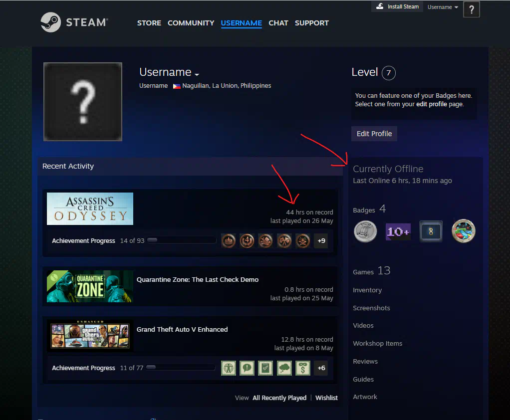Open the Workshop Items link
Image resolution: width=510 pixels, height=420 pixels.
(x=377, y=343)
